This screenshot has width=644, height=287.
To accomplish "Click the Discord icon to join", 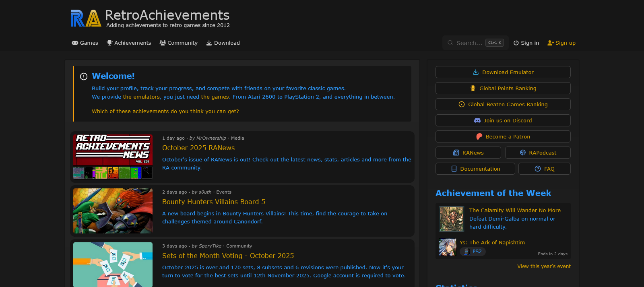I will coord(477,121).
